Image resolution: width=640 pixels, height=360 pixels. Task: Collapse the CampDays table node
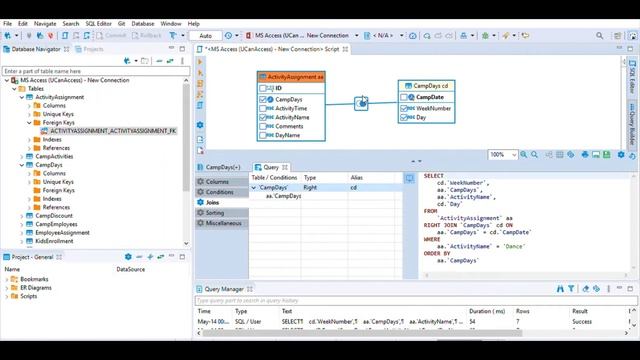pos(22,165)
